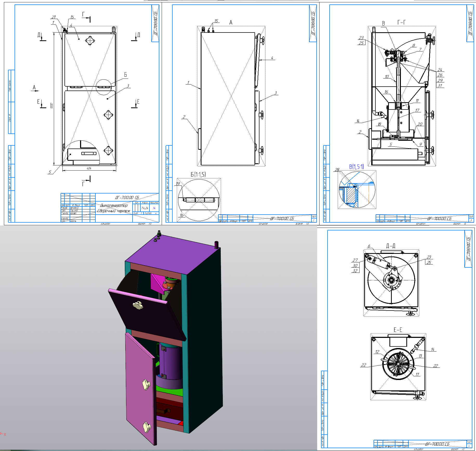Click callout '7' in section Г-Г

click(x=420, y=49)
